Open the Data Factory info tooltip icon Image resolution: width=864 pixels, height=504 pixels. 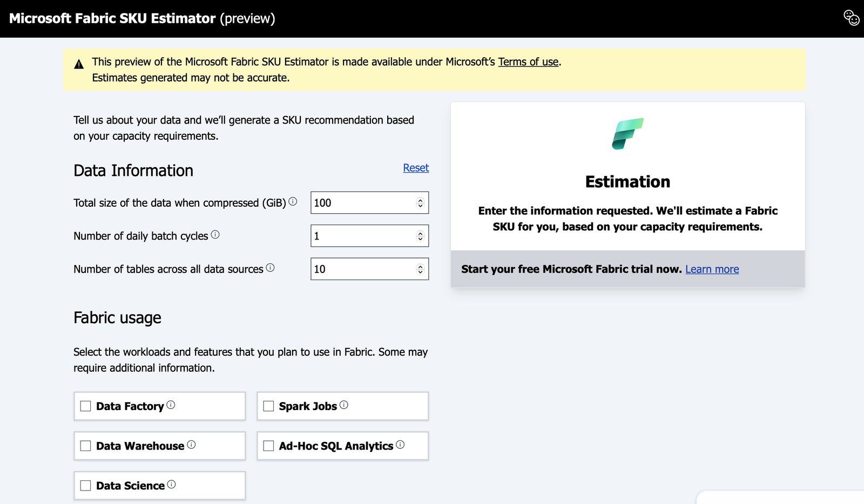(171, 405)
